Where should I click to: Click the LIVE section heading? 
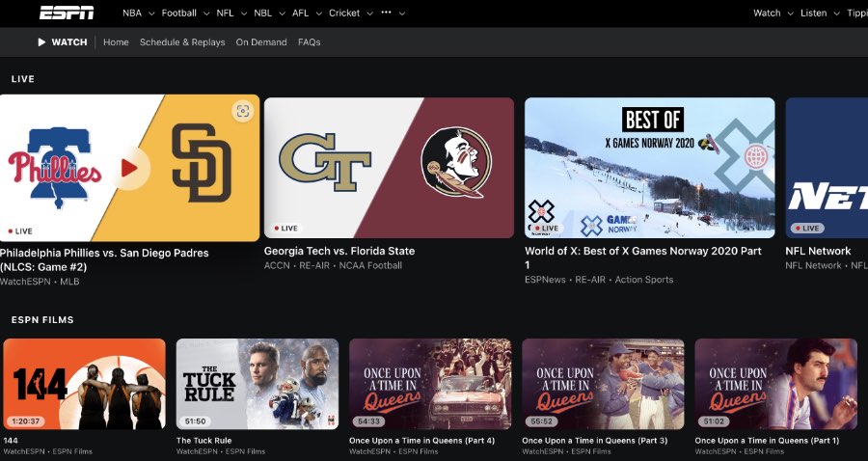23,79
